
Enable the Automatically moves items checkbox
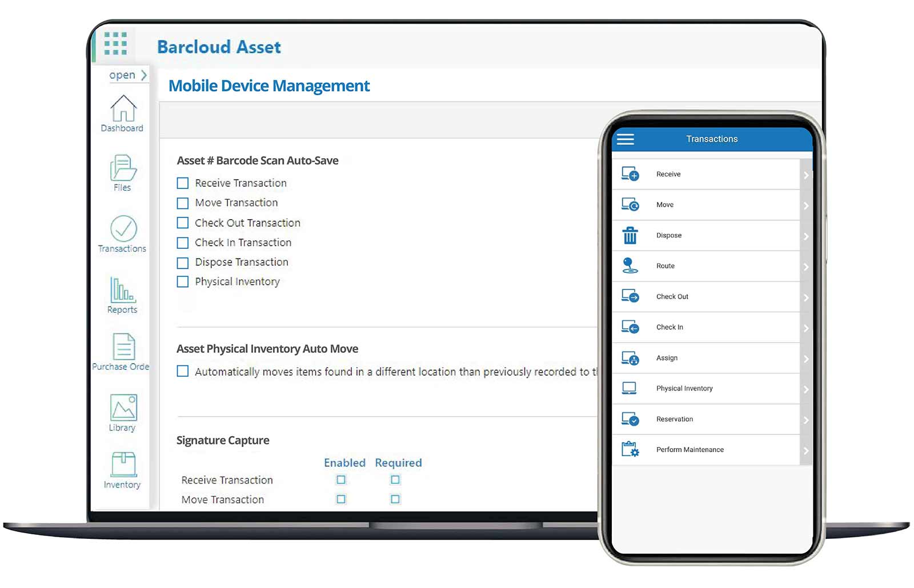point(183,371)
